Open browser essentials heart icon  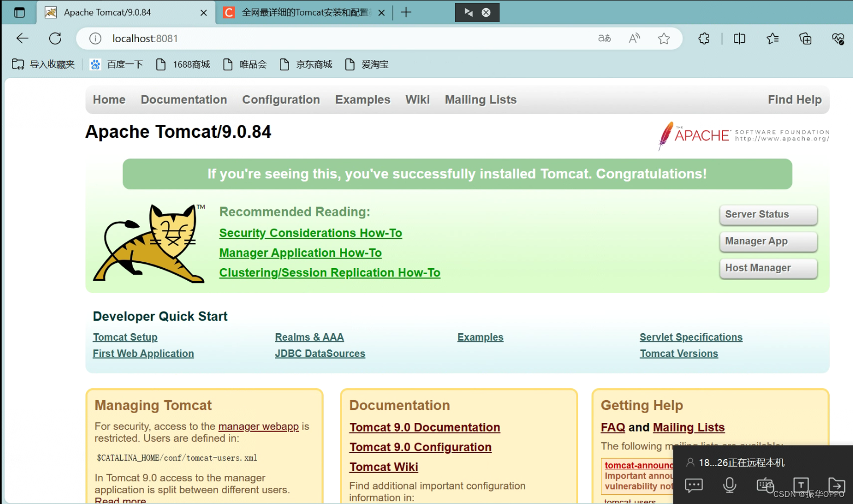point(838,38)
